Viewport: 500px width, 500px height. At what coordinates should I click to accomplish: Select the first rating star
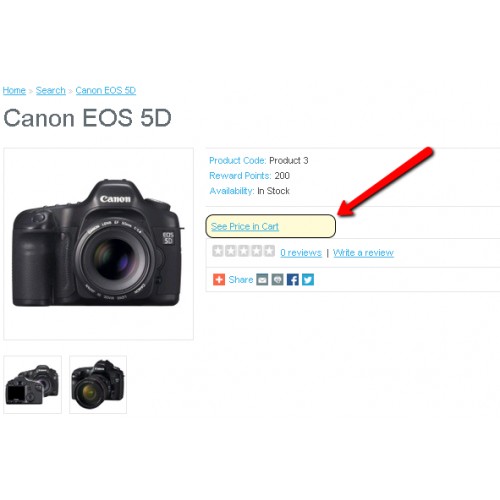coord(218,251)
